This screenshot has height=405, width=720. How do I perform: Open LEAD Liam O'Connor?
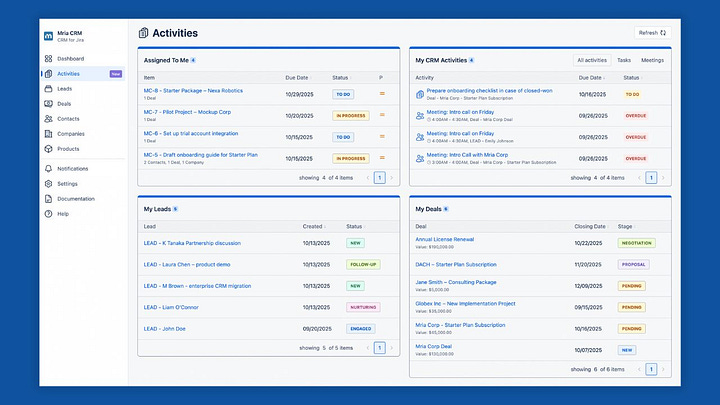171,307
